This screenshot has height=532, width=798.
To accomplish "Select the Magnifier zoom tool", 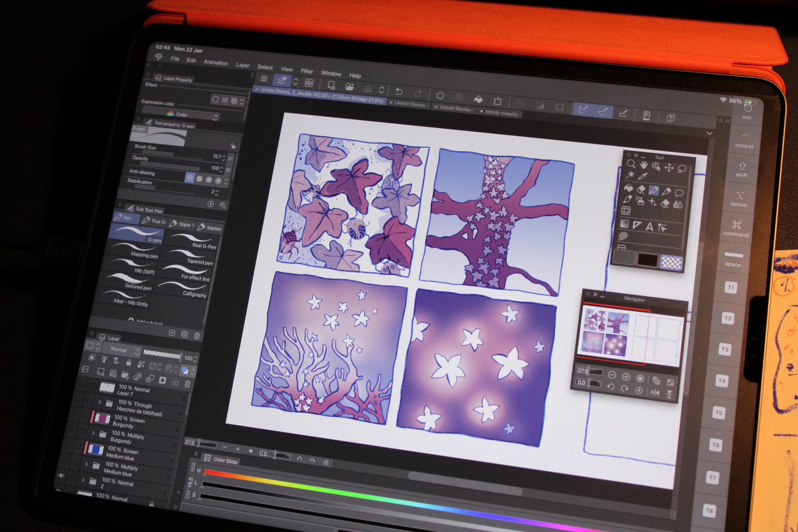I will tap(631, 164).
